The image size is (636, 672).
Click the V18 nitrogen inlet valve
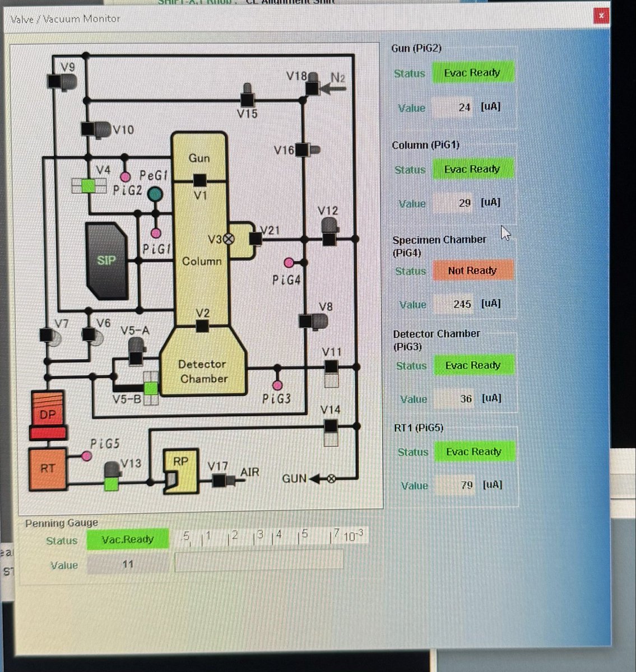312,85
